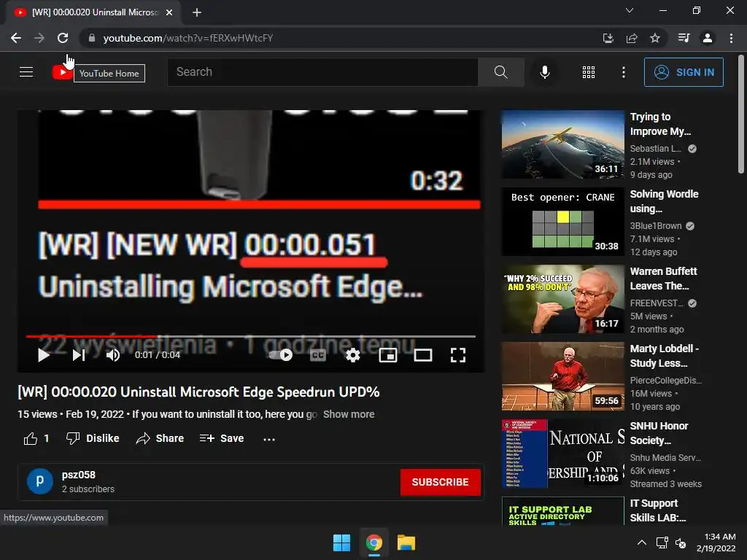Go to YouTube Home via logo

[63, 72]
